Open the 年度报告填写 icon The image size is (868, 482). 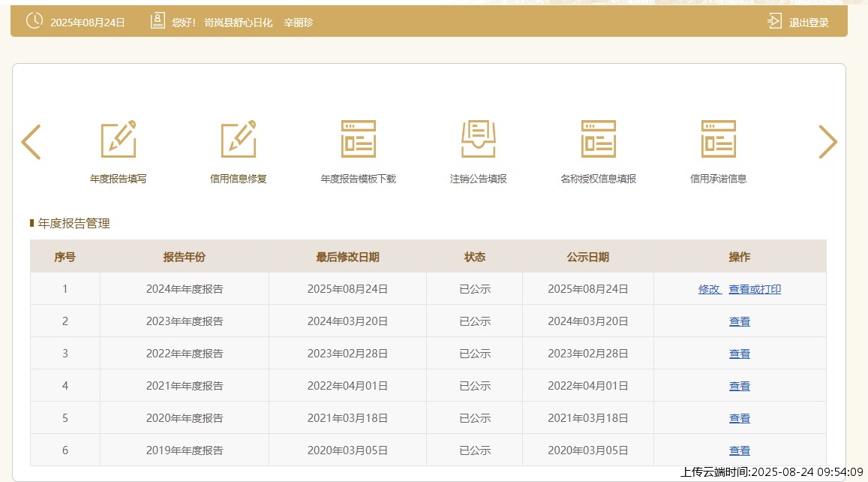click(119, 139)
